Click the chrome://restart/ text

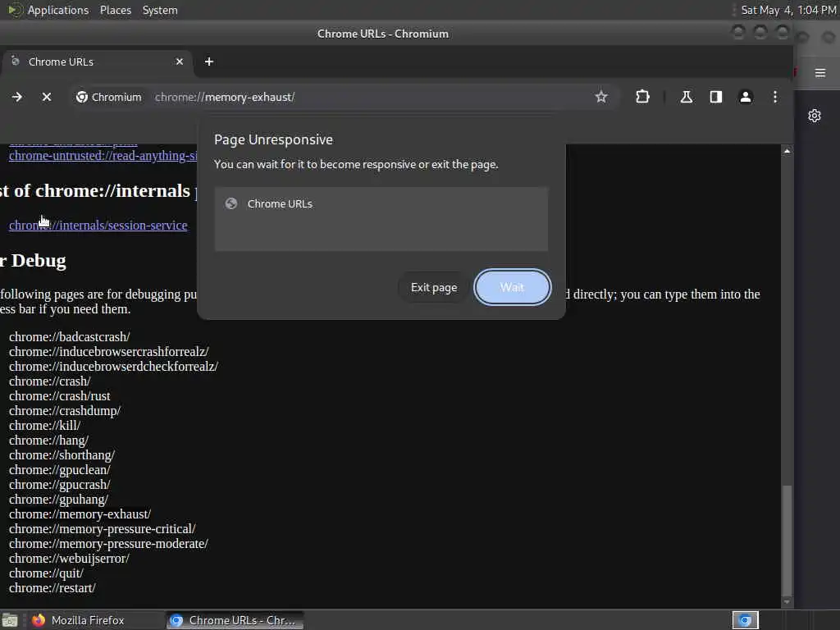tap(52, 587)
